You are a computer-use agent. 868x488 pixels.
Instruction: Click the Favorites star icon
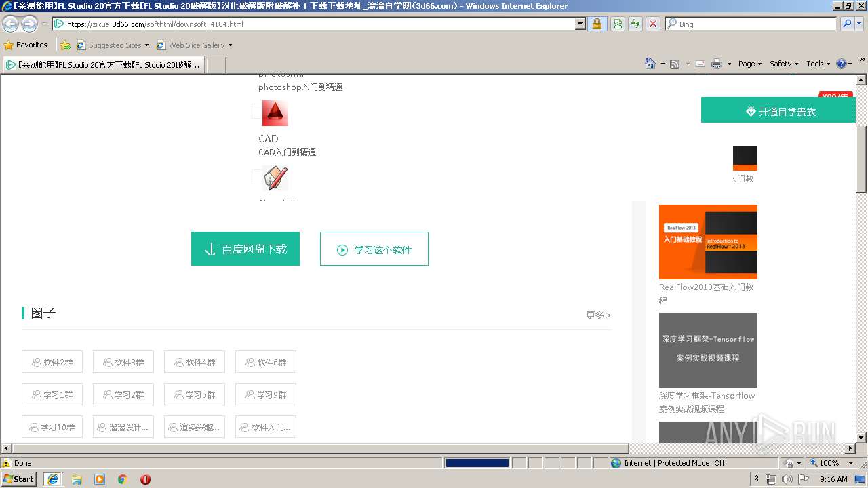[9, 45]
